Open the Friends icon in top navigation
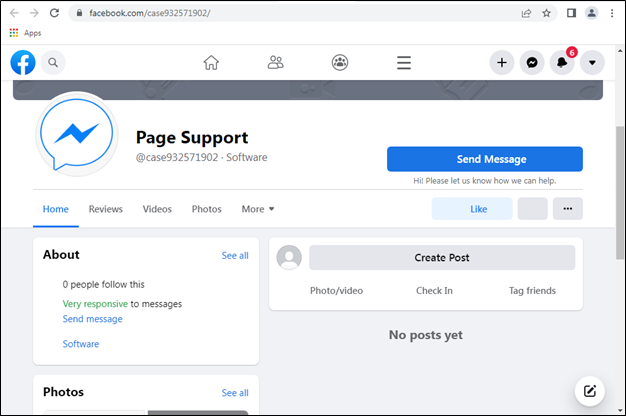 pos(275,63)
